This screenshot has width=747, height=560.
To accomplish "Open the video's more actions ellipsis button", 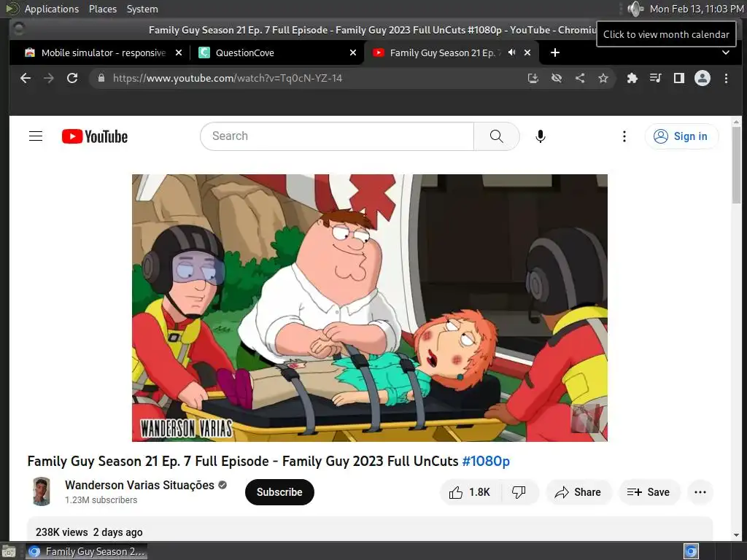I will (700, 492).
